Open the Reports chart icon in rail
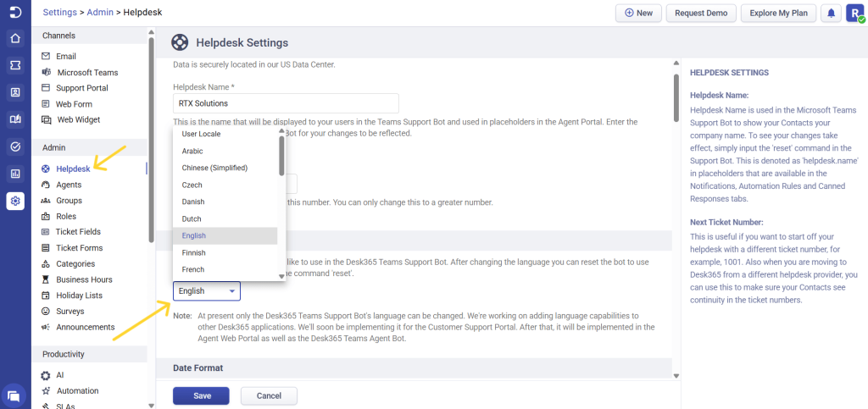868x409 pixels. pos(15,174)
